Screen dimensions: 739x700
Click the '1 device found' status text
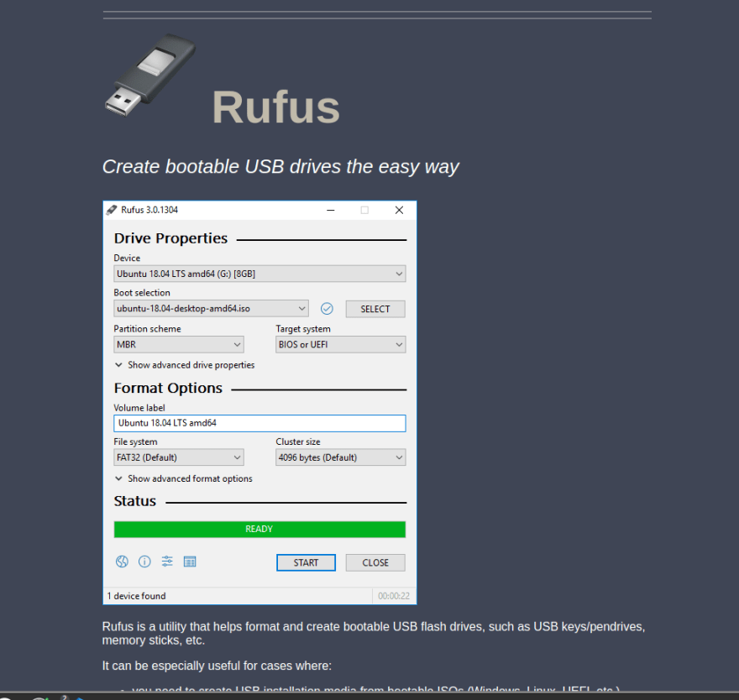(x=137, y=596)
